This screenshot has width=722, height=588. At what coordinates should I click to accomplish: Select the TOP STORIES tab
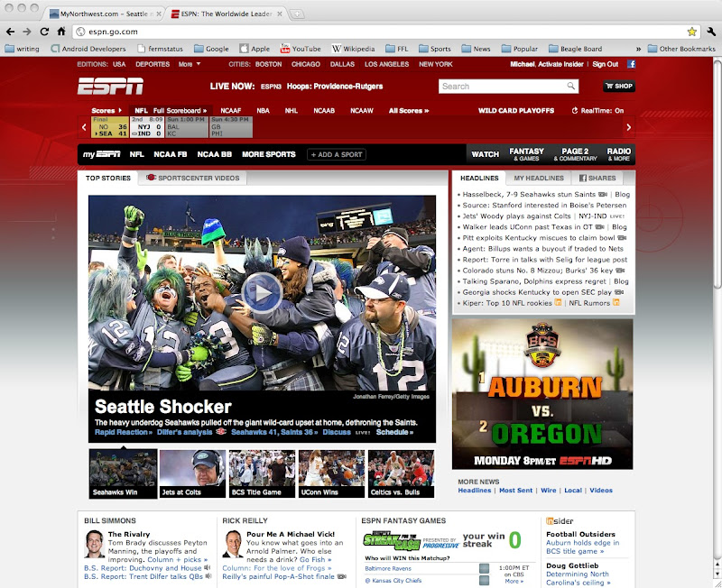click(108, 178)
